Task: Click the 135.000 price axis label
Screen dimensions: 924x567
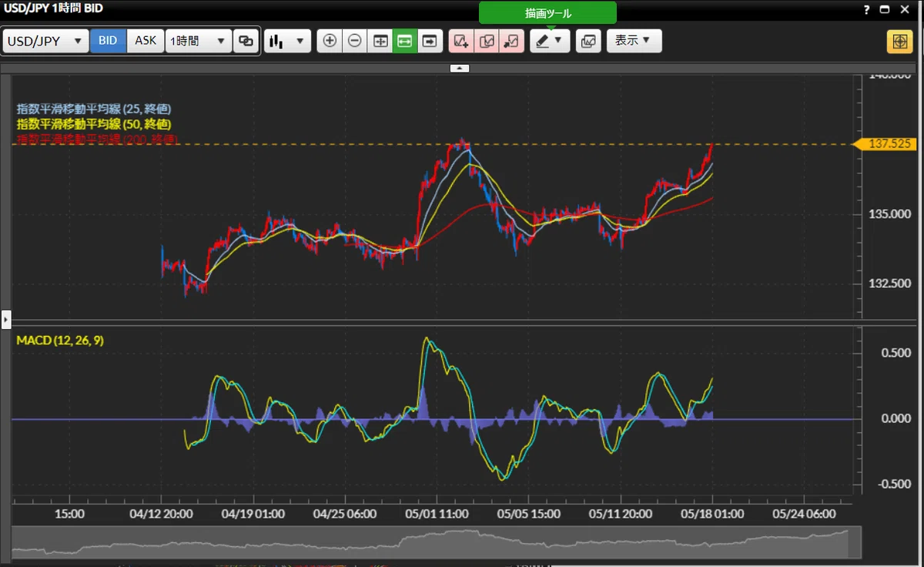Action: point(889,213)
